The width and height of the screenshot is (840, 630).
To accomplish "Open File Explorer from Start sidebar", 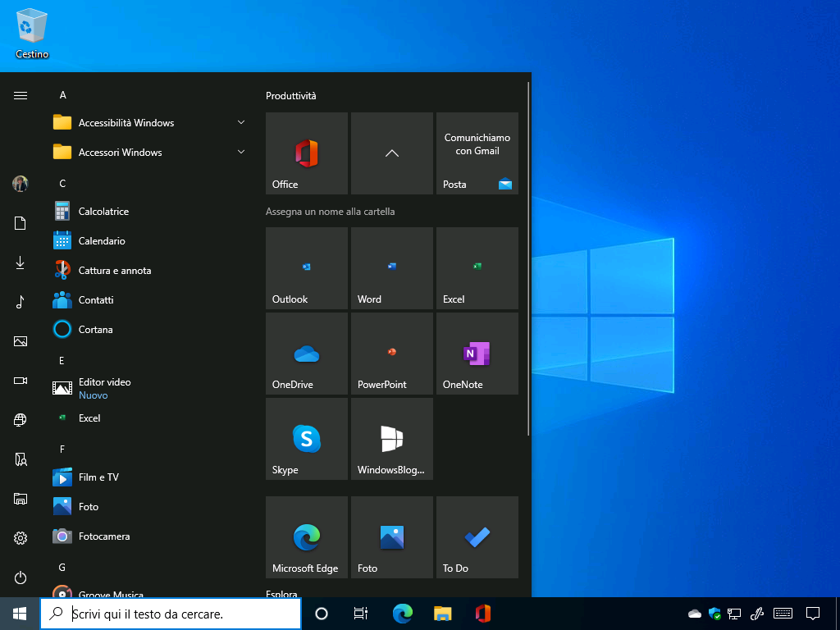I will (21, 499).
